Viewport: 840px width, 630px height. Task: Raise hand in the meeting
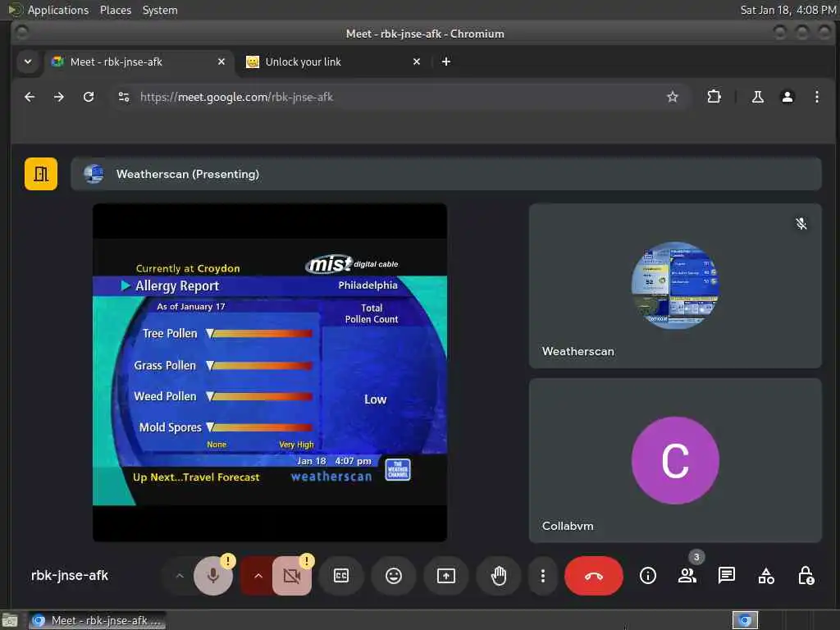pyautogui.click(x=499, y=576)
